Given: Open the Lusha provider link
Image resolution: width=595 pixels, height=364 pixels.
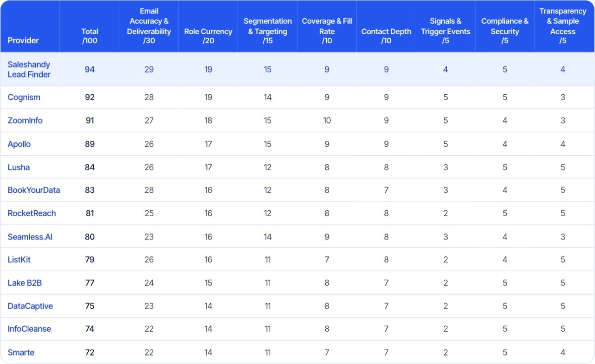Looking at the screenshot, I should coord(19,167).
